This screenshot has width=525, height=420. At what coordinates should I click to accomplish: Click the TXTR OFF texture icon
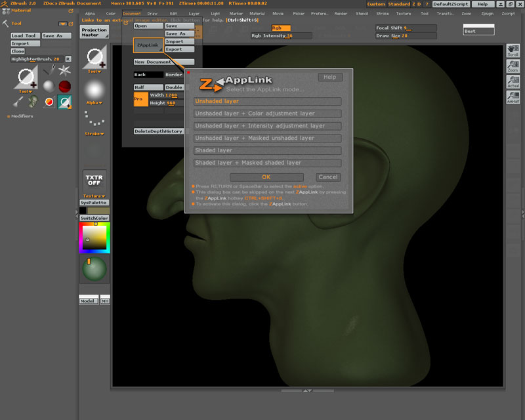pos(94,181)
